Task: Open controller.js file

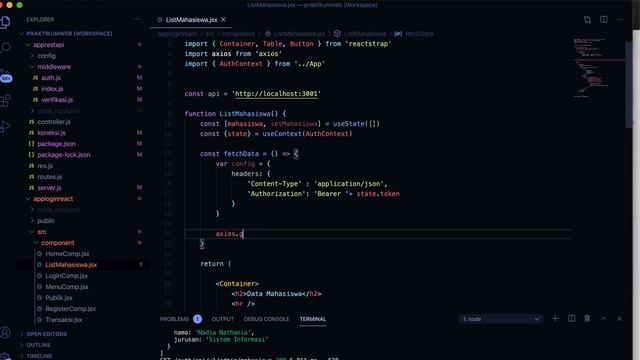Action: click(x=54, y=122)
